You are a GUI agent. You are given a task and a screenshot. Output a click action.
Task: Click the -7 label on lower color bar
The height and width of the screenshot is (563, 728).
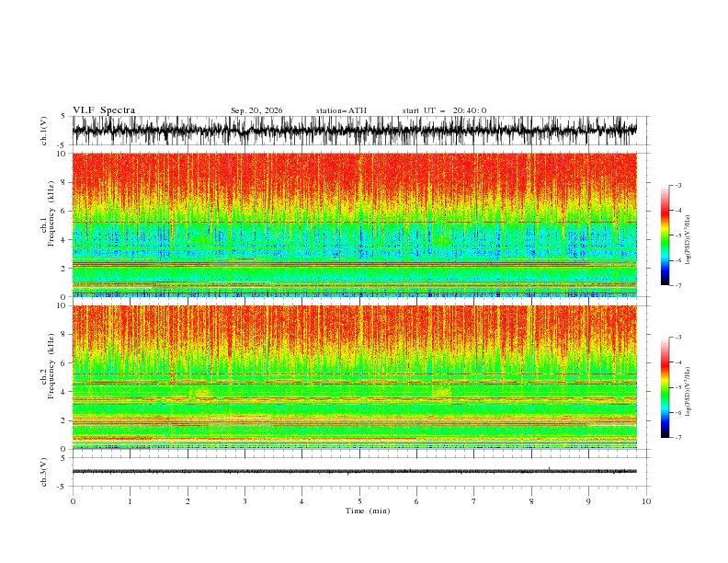tap(677, 438)
